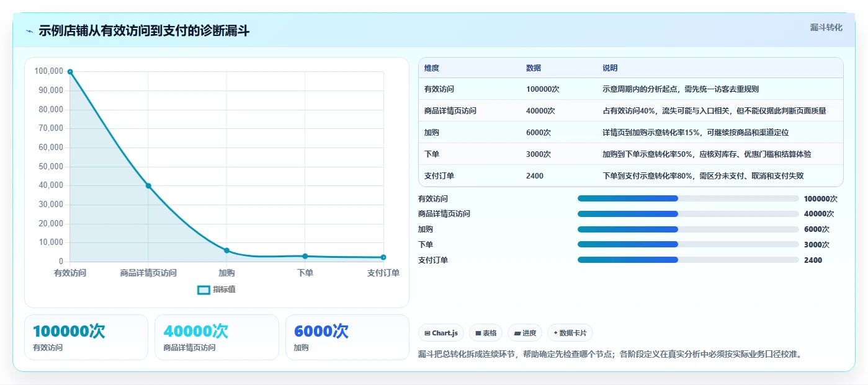Click the 40000次 value in the table
This screenshot has width=868, height=385.
540,111
